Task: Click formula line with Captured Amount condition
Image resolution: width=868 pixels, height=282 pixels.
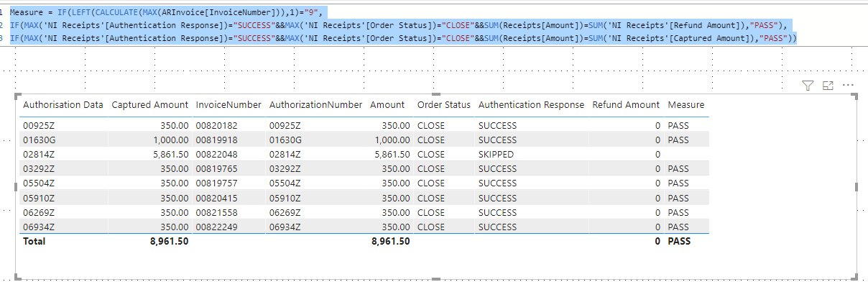Action: click(403, 38)
